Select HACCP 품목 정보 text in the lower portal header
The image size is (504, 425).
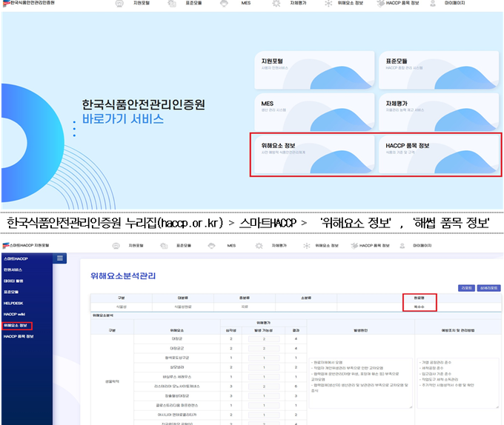tap(374, 246)
